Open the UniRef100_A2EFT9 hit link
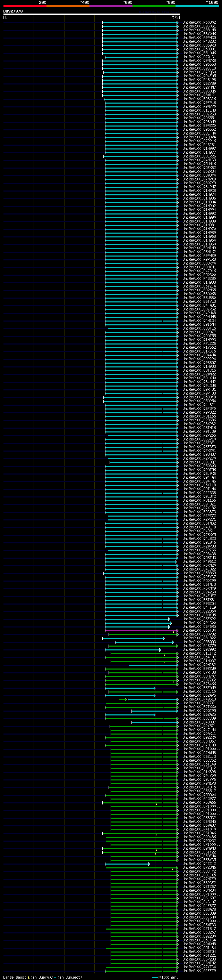Viewport: 222px width, 980px height. [x=199, y=971]
